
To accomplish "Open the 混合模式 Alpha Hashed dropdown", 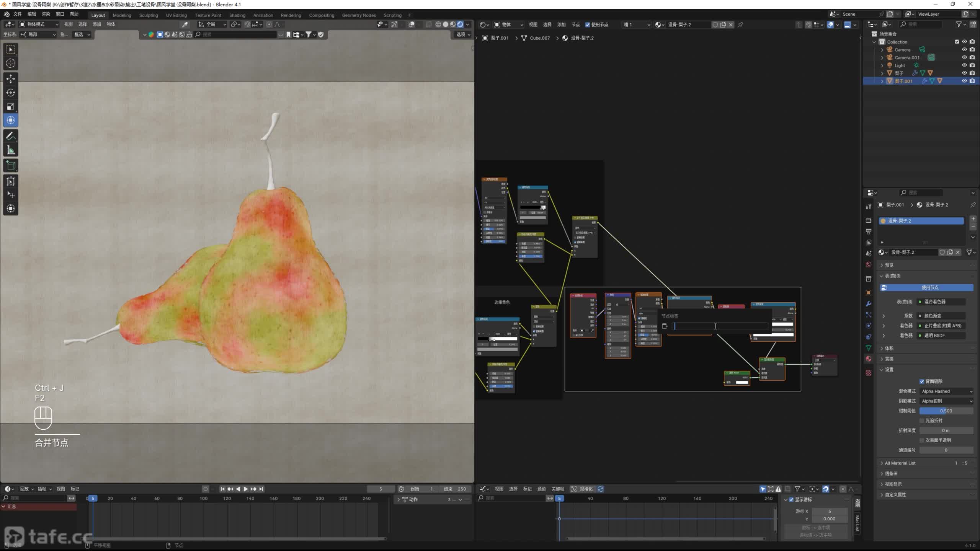I will tap(946, 391).
